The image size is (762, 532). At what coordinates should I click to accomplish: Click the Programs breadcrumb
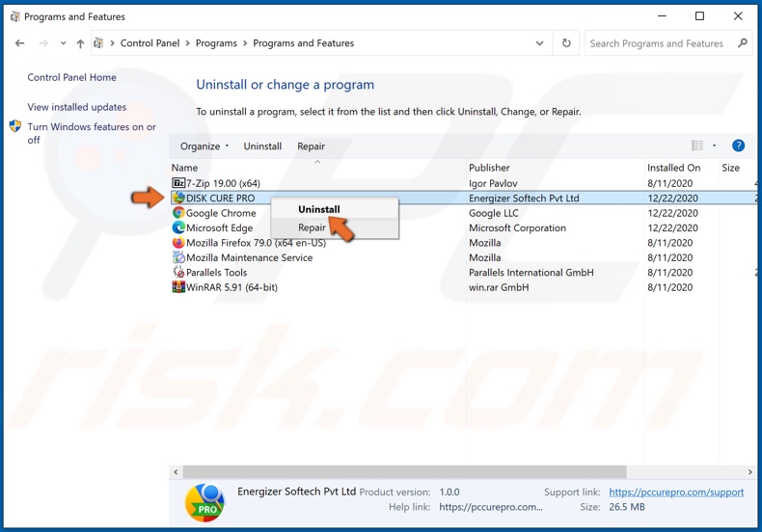(x=216, y=43)
